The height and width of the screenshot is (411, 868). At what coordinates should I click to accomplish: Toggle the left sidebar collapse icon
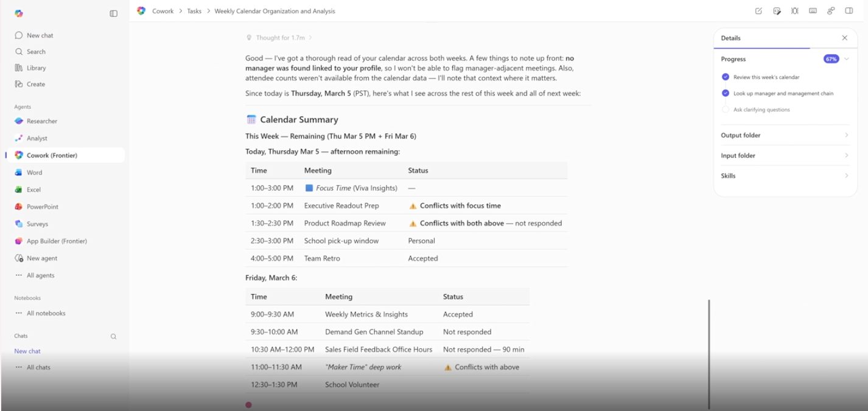[113, 13]
